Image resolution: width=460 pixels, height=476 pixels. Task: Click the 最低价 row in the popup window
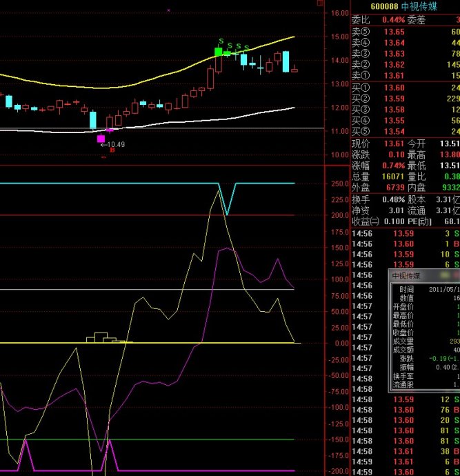click(426, 324)
